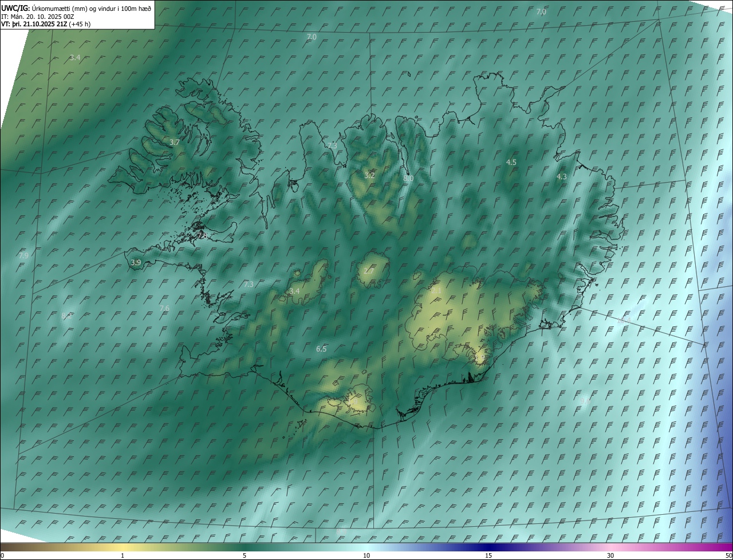Click the 5 tick on the color scale
The image size is (733, 560).
245,555
